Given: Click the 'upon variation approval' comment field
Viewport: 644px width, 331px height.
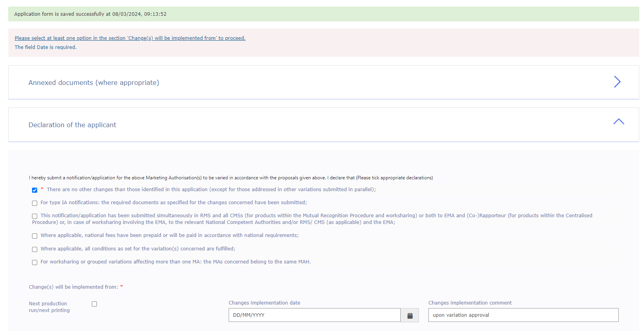Looking at the screenshot, I should (x=523, y=315).
